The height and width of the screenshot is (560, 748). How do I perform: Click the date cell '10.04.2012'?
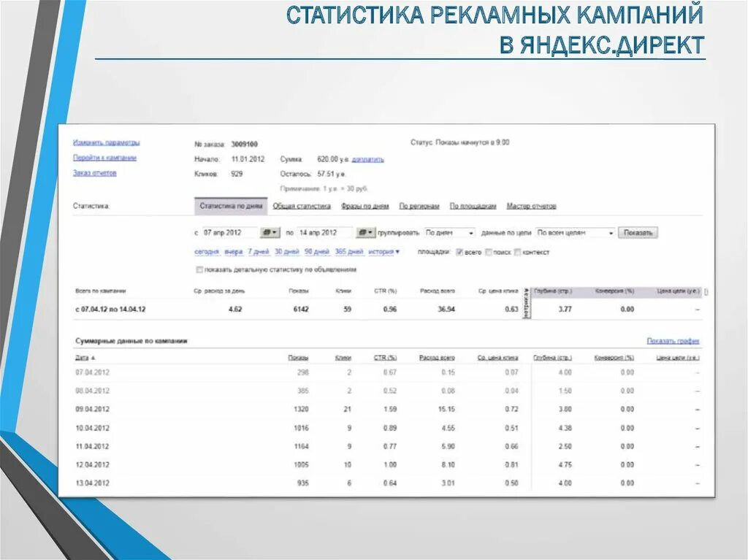click(x=92, y=429)
